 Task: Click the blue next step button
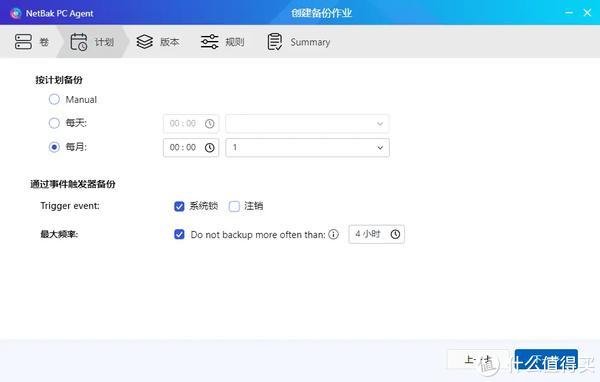click(546, 360)
